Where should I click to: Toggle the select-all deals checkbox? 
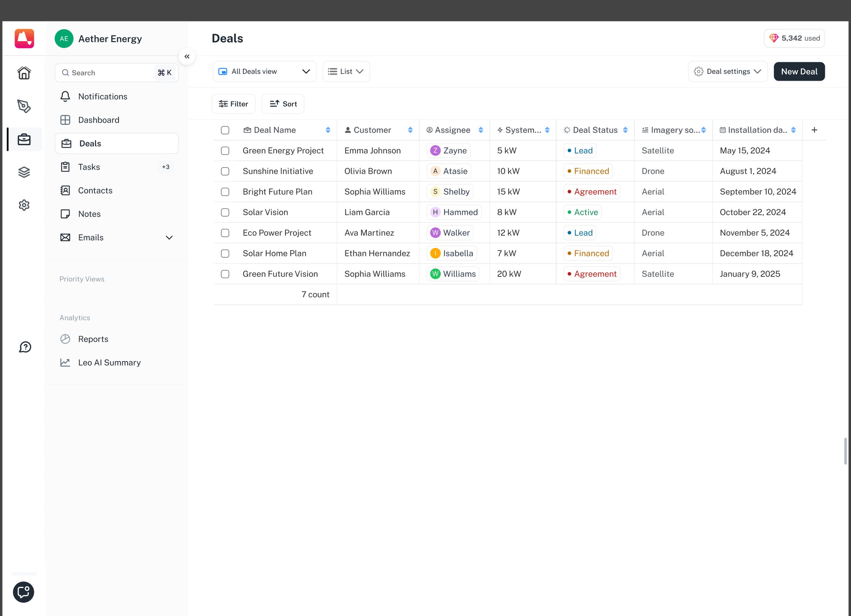click(x=225, y=130)
